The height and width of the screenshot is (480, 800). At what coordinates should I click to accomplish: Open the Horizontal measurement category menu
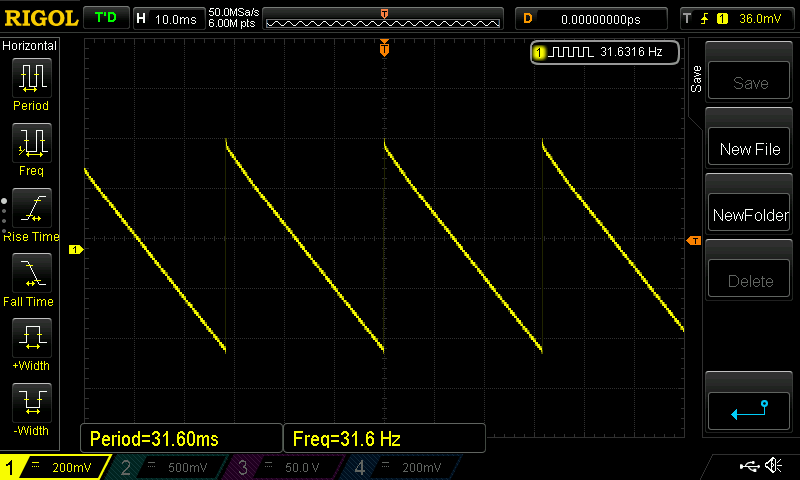(30, 46)
